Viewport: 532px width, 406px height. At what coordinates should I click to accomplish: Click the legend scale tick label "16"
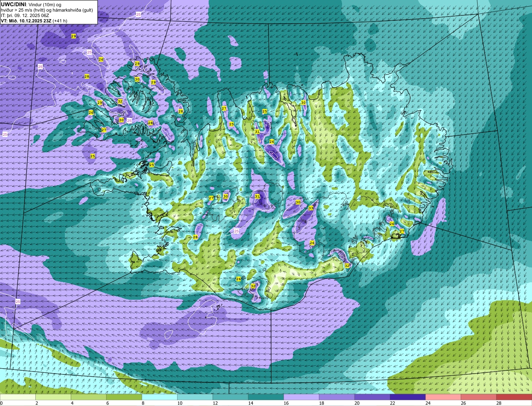coord(286,403)
